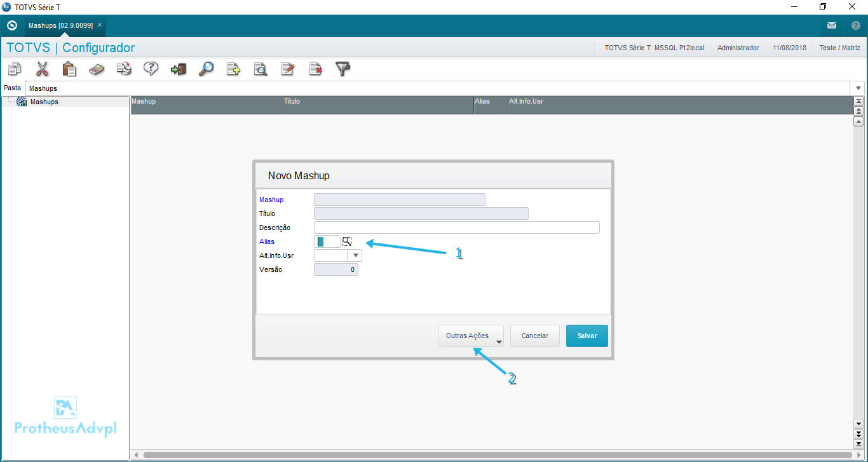Click the horizontal scrollbar track
The width and height of the screenshot is (868, 462).
click(498, 455)
